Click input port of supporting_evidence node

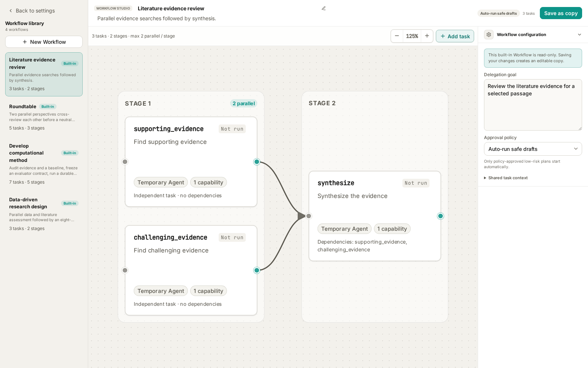125,162
